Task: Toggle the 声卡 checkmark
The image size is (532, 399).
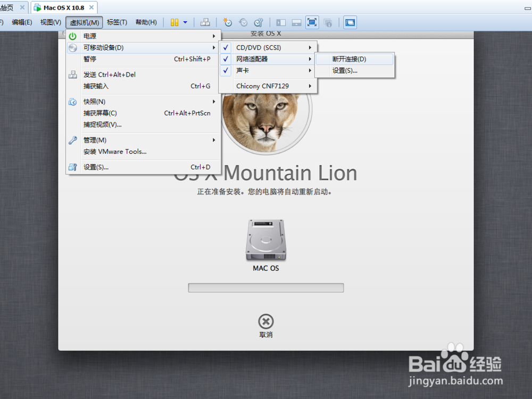Action: 226,71
